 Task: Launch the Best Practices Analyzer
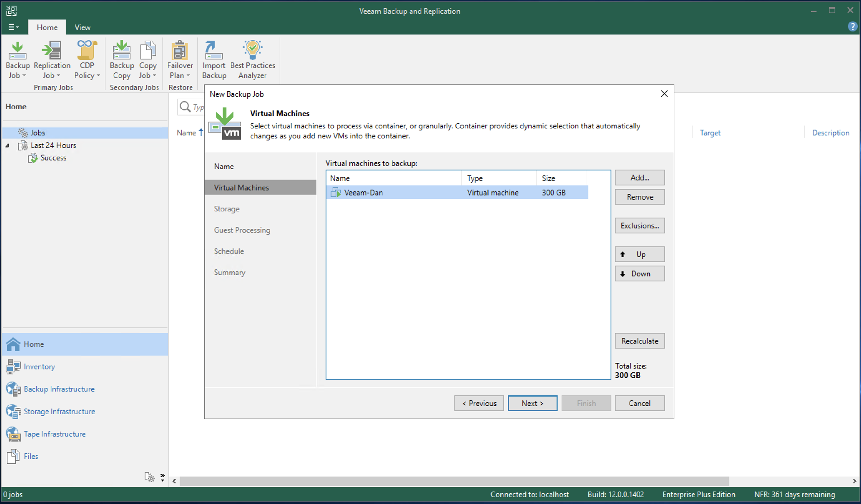click(252, 60)
